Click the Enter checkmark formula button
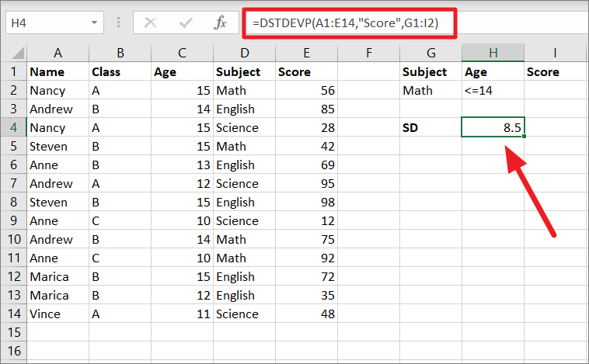This screenshot has width=589, height=364. tap(186, 23)
